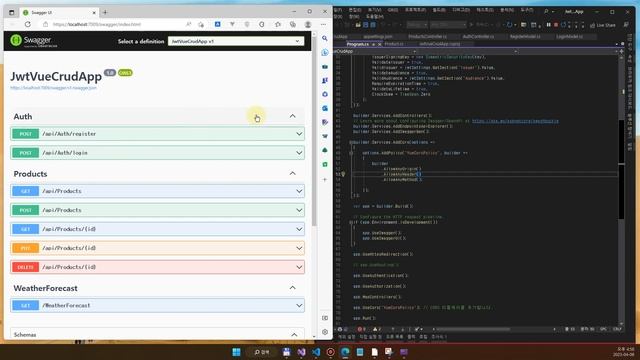The width and height of the screenshot is (640, 360).
Task: Close the Swagger UI browser tab
Action: point(94,13)
